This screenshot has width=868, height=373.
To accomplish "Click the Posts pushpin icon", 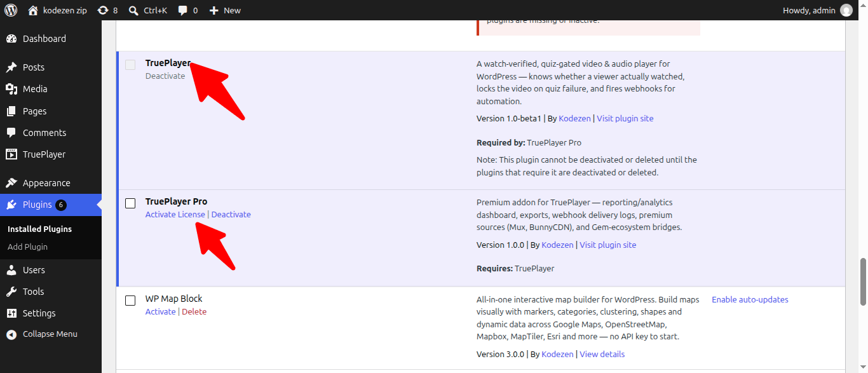I will 11,67.
